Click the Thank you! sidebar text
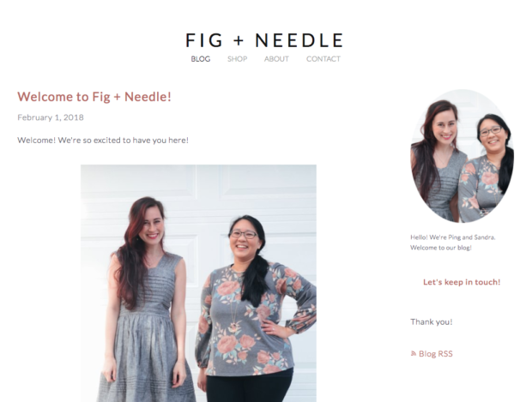 click(432, 321)
